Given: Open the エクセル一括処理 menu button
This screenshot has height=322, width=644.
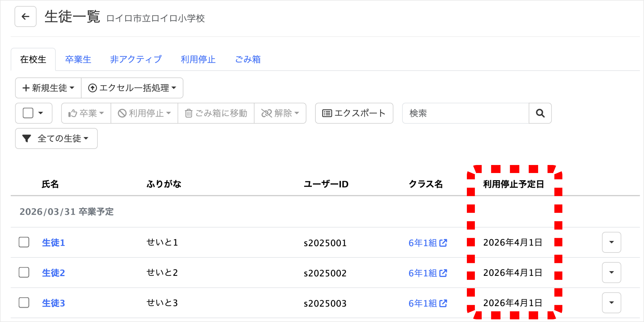Looking at the screenshot, I should pyautogui.click(x=132, y=88).
